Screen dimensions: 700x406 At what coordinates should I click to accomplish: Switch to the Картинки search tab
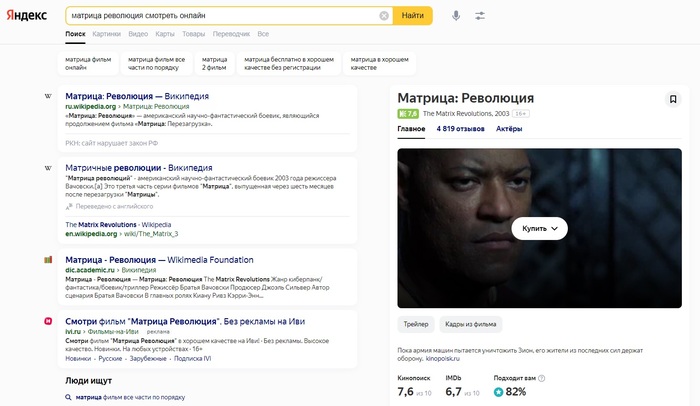tap(106, 34)
